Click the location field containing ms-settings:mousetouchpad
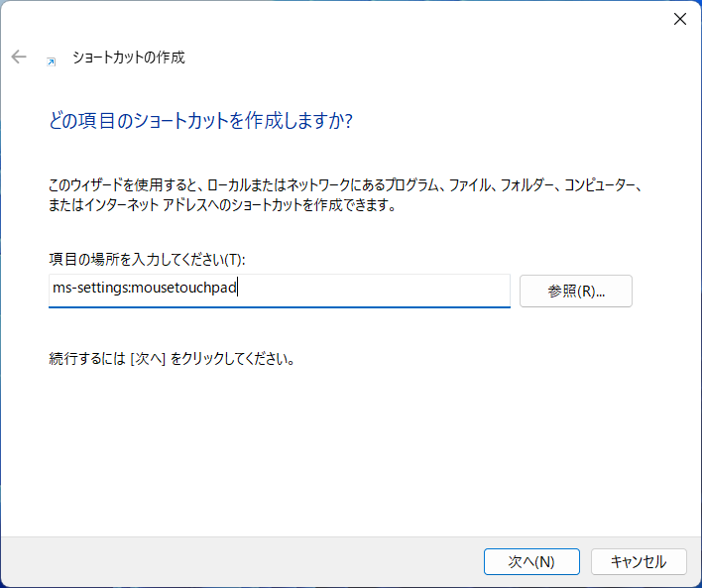 pos(280,291)
